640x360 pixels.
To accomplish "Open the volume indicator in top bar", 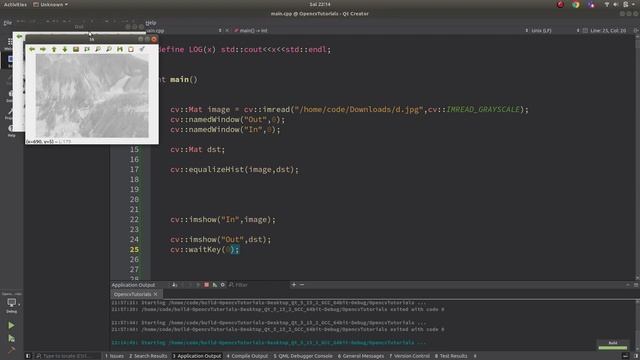I will pyautogui.click(x=616, y=4).
